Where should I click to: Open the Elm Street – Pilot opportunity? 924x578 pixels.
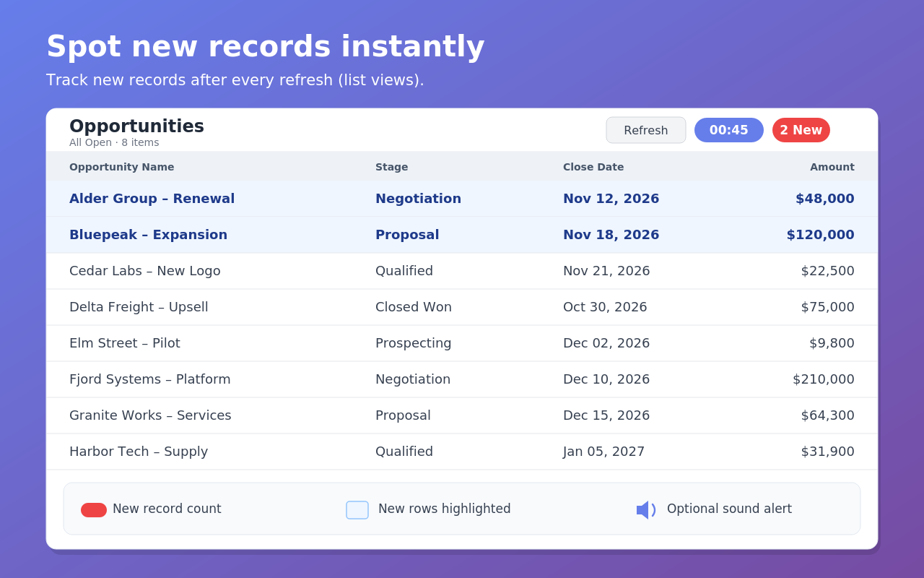click(125, 343)
